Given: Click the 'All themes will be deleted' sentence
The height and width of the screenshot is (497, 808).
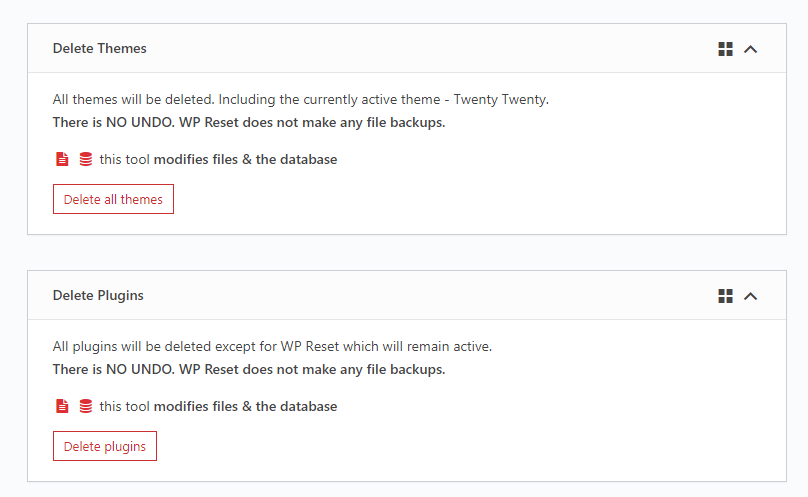Looking at the screenshot, I should point(300,100).
